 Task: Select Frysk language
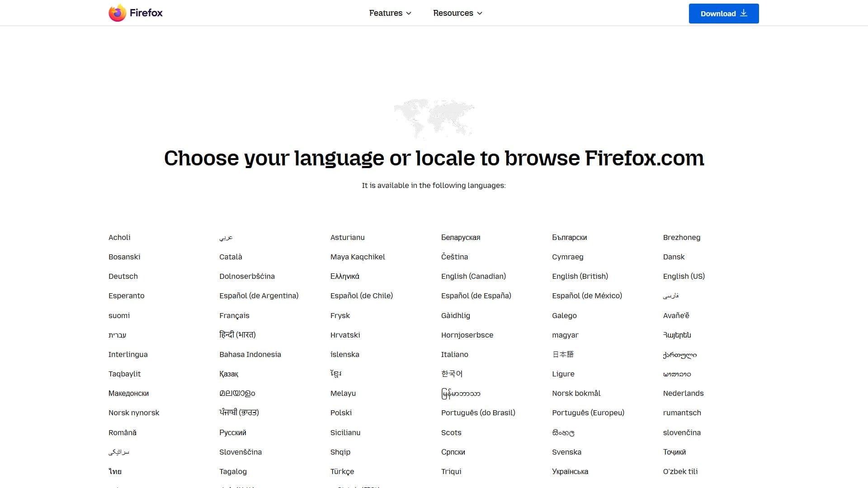pos(340,315)
